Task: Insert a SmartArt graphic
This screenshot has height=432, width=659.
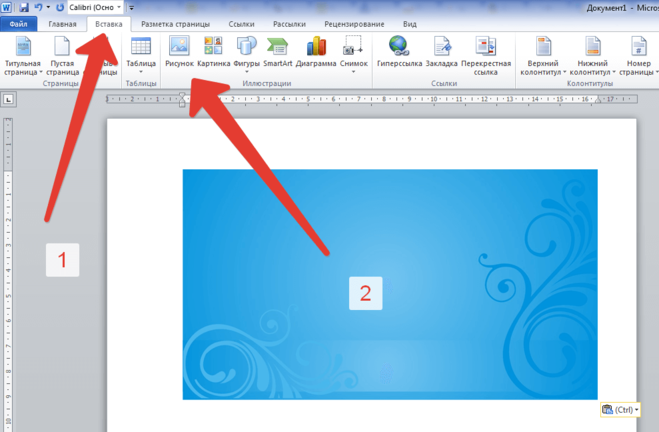Action: pos(277,52)
